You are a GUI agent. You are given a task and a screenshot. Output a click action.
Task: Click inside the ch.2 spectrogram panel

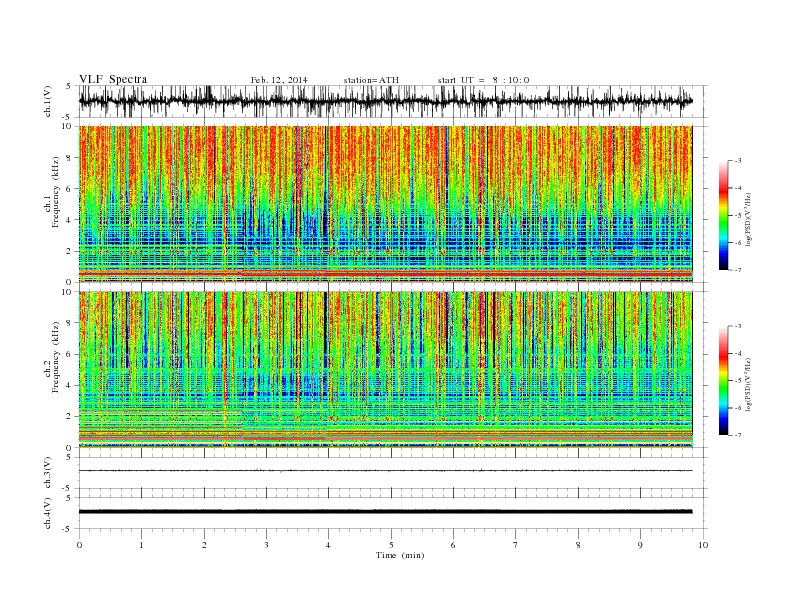[x=385, y=369]
